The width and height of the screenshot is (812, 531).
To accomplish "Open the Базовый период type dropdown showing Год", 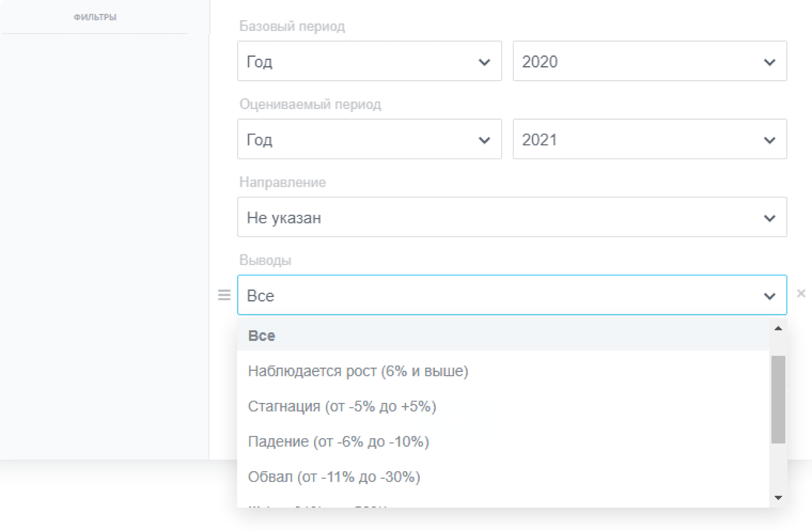I will point(369,61).
